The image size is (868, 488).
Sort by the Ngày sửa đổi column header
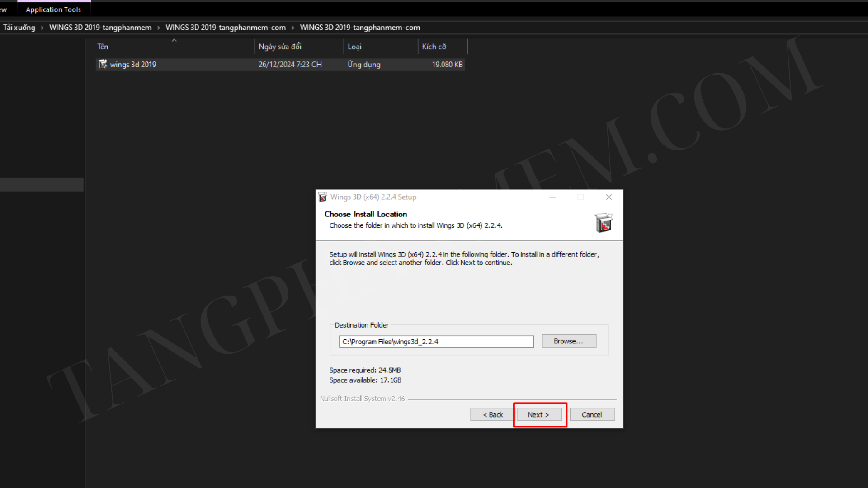tap(280, 47)
